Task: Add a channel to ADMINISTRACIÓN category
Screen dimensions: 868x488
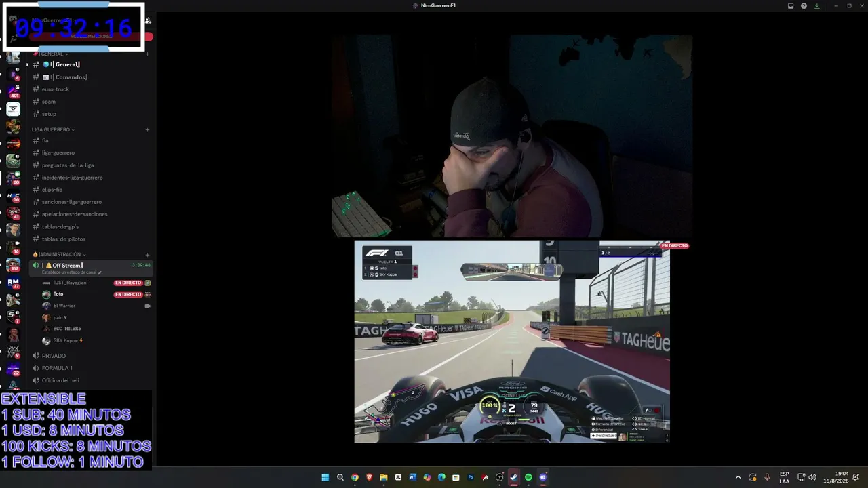Action: pos(147,255)
